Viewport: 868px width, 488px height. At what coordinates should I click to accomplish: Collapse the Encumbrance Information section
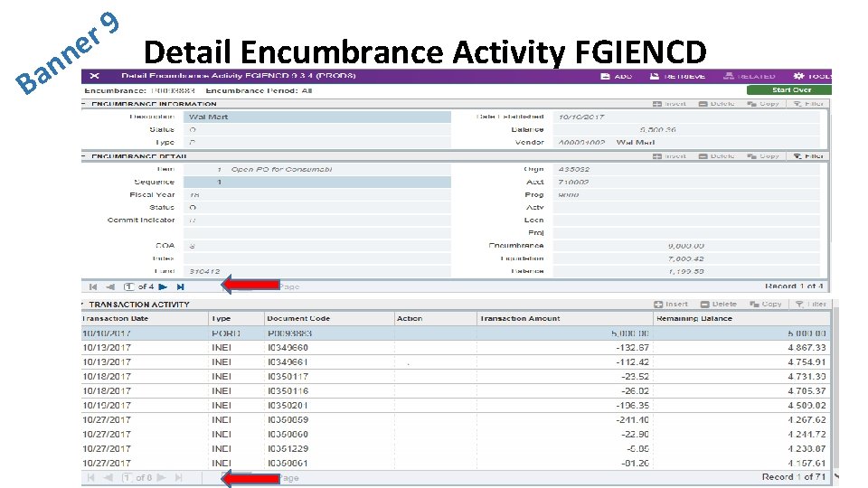[84, 104]
